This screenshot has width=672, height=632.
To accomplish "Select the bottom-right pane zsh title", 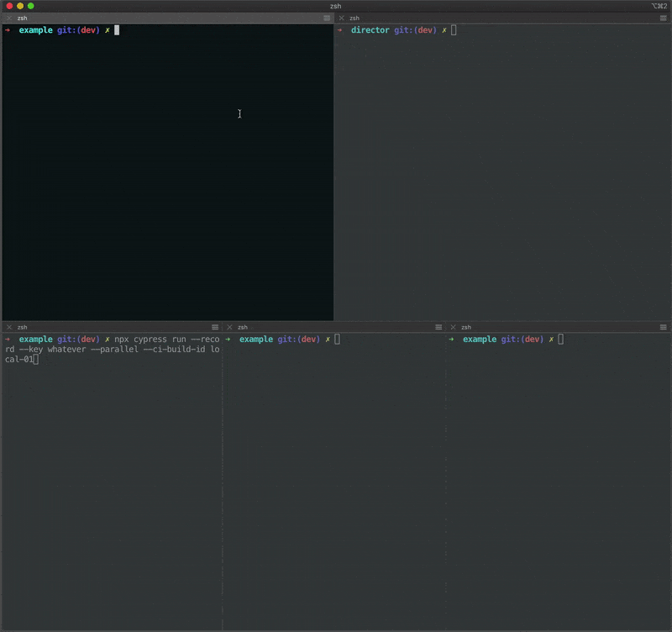I will (466, 327).
